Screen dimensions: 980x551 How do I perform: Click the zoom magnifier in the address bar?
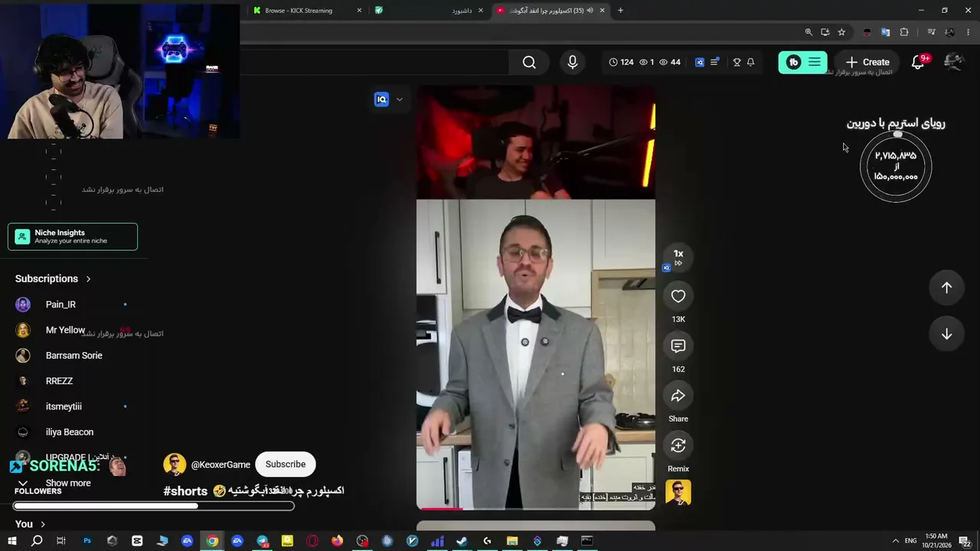(808, 32)
